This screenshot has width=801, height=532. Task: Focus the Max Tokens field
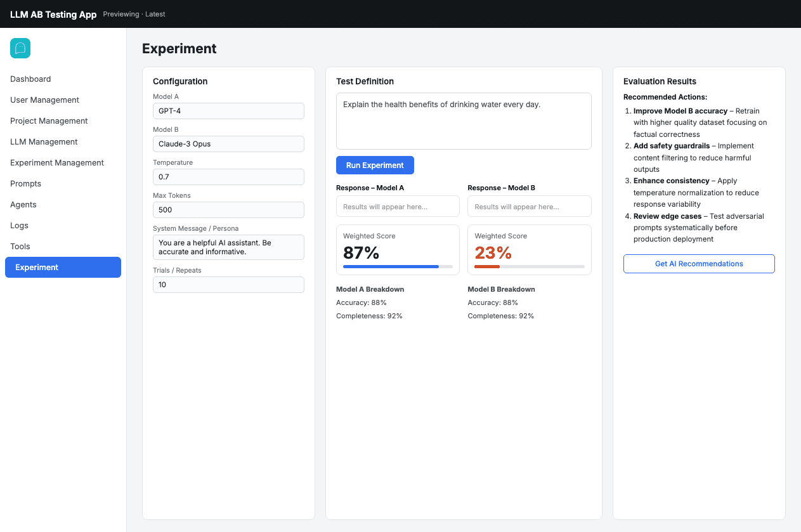[x=228, y=210]
